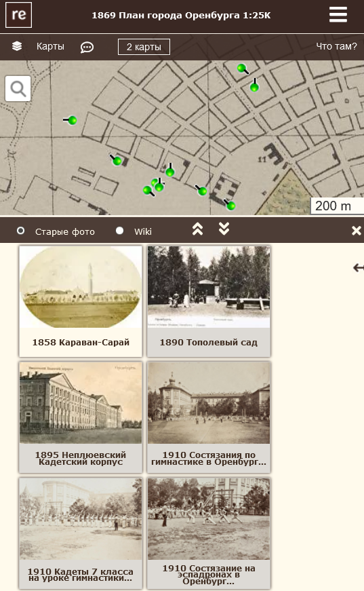Click the '2 карты' button
The image size is (364, 591).
[x=144, y=47]
